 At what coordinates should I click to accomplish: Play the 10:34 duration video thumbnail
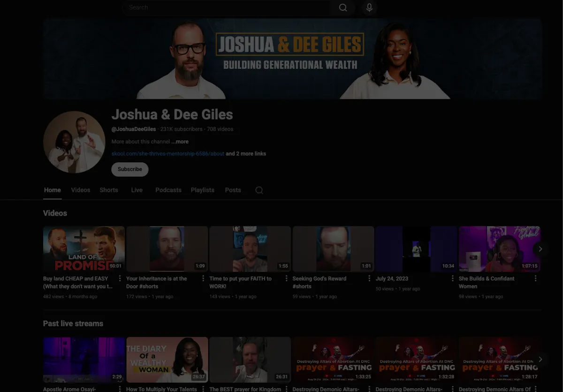tap(416, 249)
